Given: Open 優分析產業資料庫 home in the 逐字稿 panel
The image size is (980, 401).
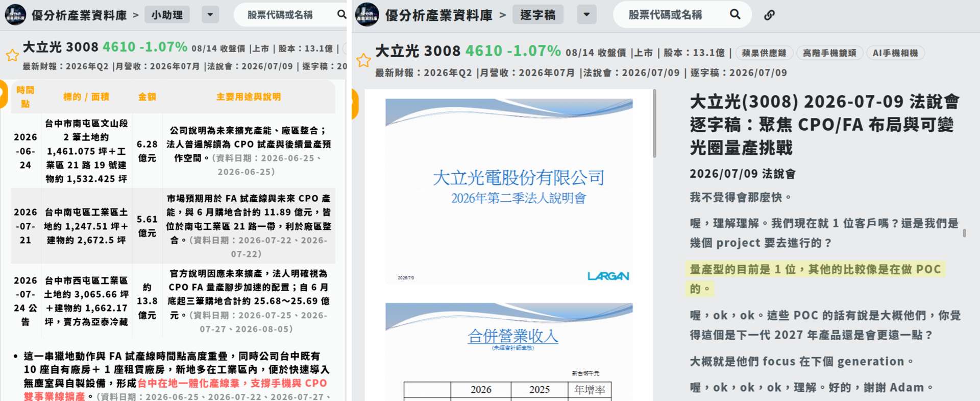Looking at the screenshot, I should [x=439, y=15].
